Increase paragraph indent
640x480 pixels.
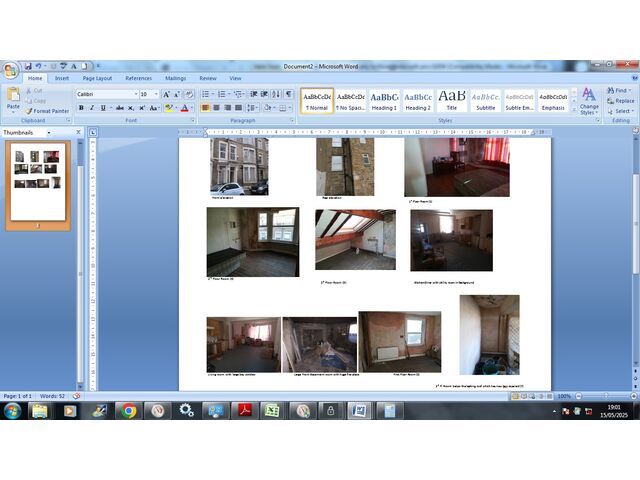coord(264,94)
